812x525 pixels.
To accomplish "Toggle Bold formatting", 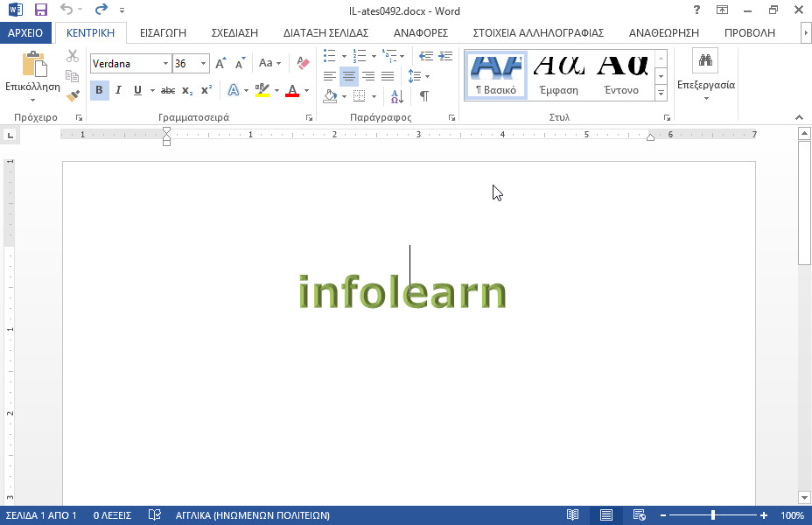I will point(99,91).
